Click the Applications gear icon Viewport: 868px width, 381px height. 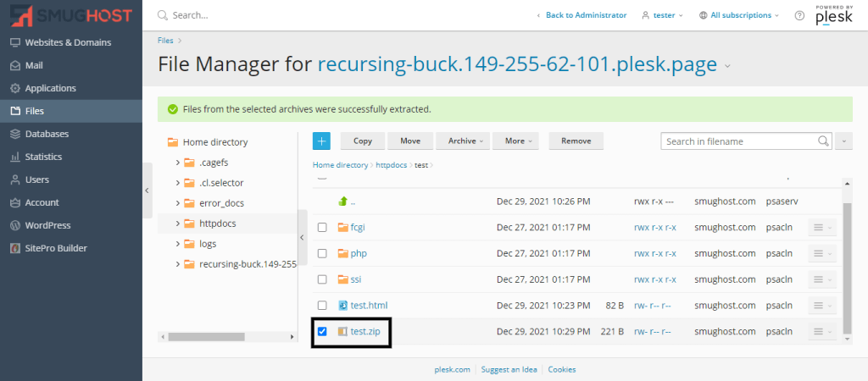click(15, 88)
